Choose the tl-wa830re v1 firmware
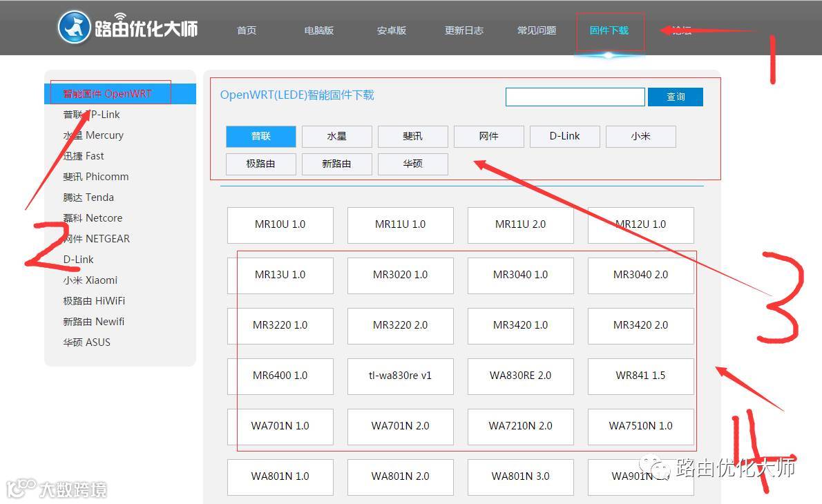Image resolution: width=822 pixels, height=504 pixels. pyautogui.click(x=401, y=376)
